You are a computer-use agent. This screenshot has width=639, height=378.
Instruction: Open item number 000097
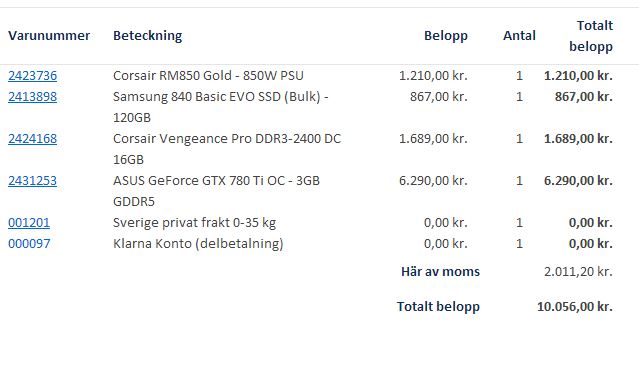(29, 244)
